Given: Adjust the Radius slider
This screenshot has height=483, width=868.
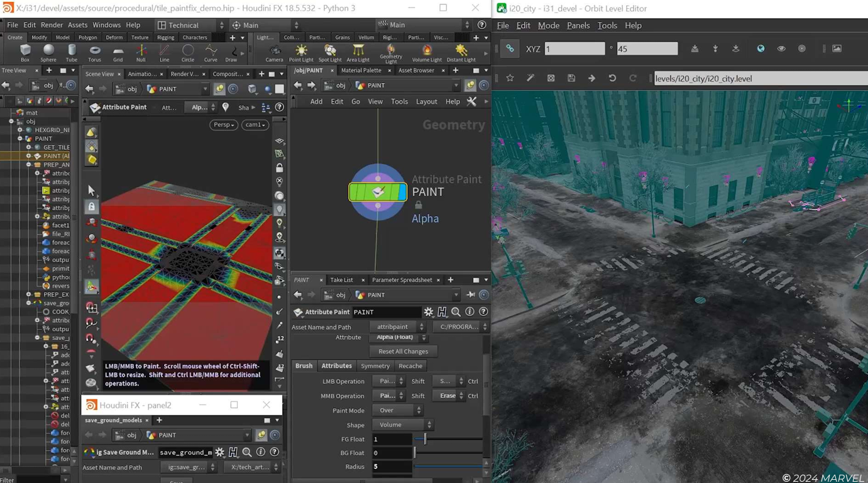Looking at the screenshot, I should coord(449,467).
